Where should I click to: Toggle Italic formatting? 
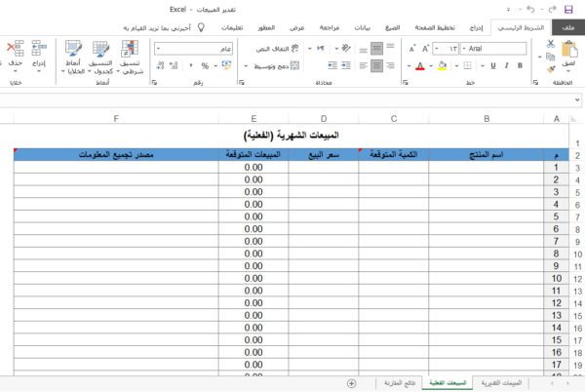pos(506,65)
